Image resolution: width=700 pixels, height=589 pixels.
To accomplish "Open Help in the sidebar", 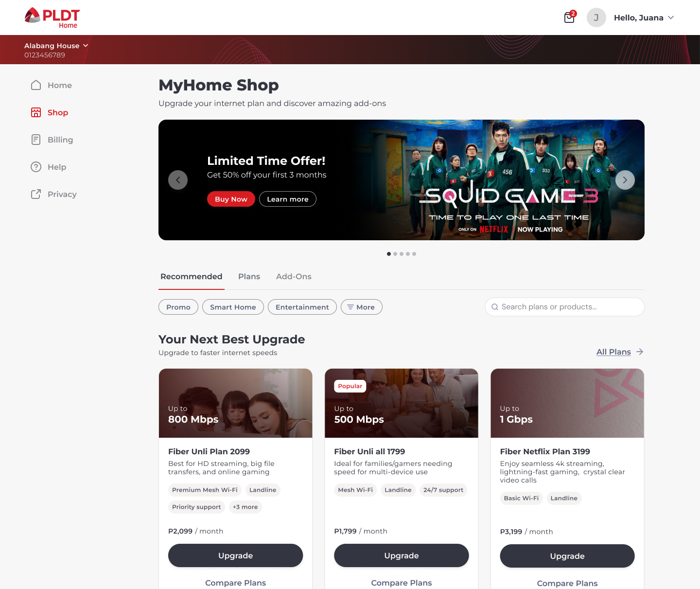I will coord(57,167).
